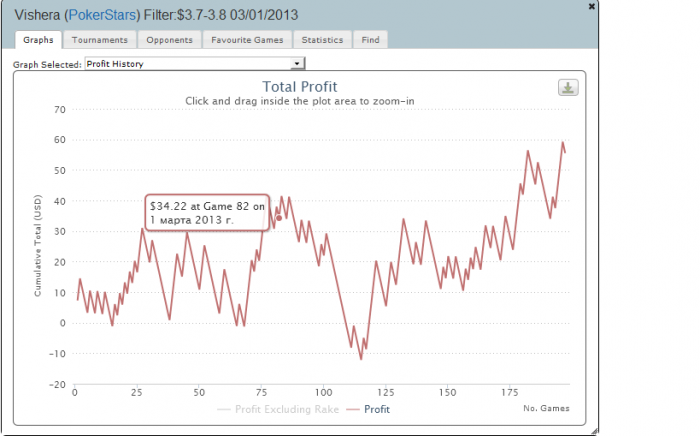Image resolution: width=700 pixels, height=436 pixels.
Task: Follow the PokerStars link in title
Action: 102,15
